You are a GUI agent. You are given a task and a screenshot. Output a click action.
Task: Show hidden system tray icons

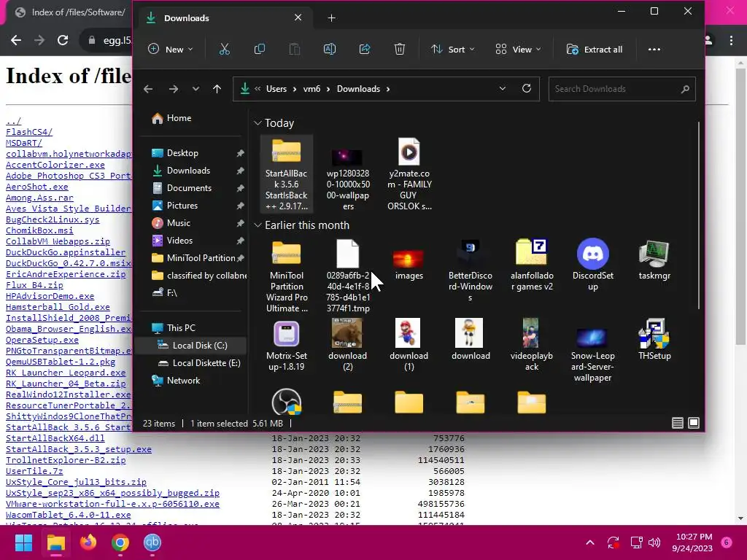[x=589, y=542]
